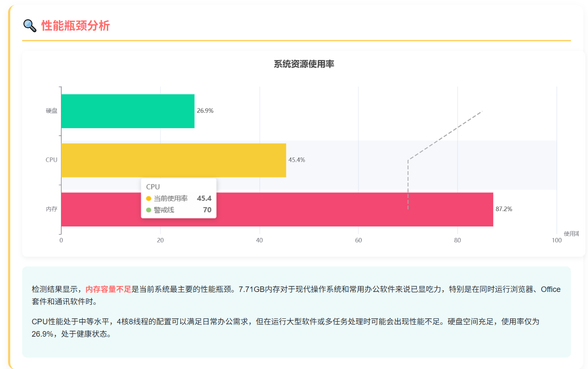588x369 pixels.
Task: Click the x-axis tick label 0
Action: (61, 240)
